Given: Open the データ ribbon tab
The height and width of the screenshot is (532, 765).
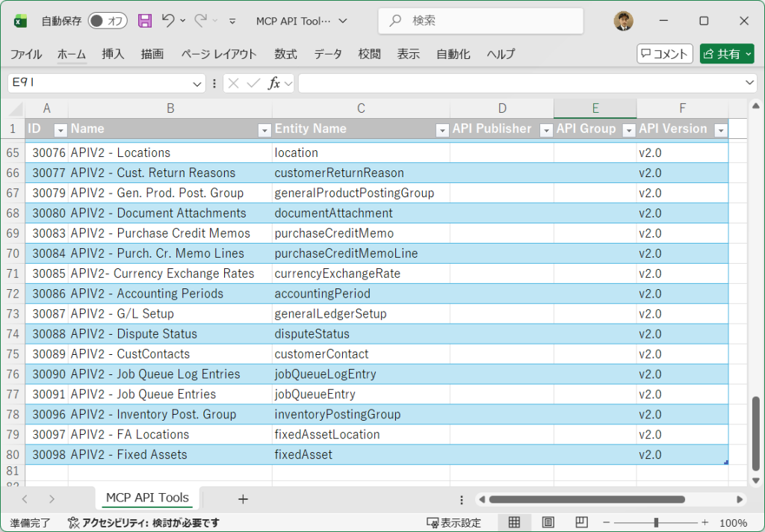Looking at the screenshot, I should point(327,54).
